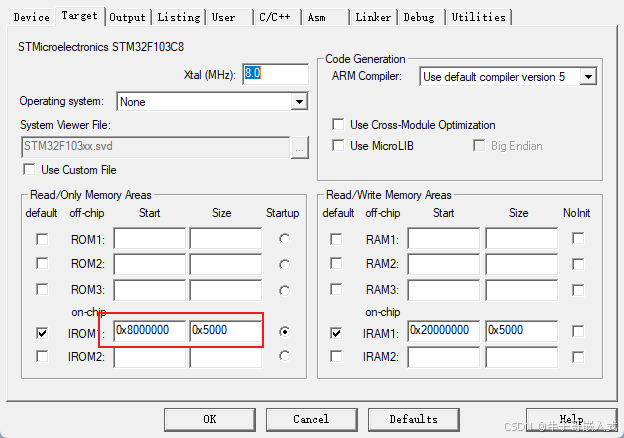This screenshot has width=624, height=438.
Task: Open the Utilities tab
Action: [x=479, y=17]
